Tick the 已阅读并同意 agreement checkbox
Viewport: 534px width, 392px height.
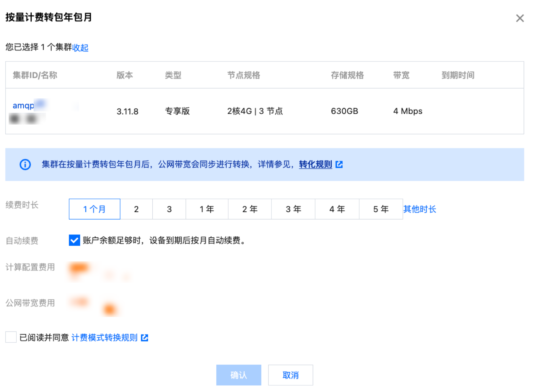11,337
